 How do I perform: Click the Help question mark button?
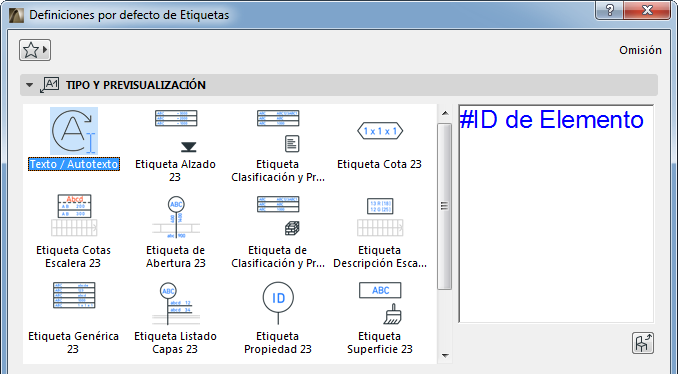pyautogui.click(x=610, y=10)
